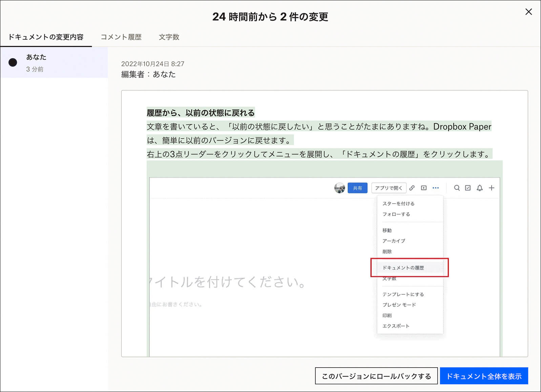Choose アーカイブ menu item
This screenshot has width=541, height=392.
pyautogui.click(x=394, y=241)
